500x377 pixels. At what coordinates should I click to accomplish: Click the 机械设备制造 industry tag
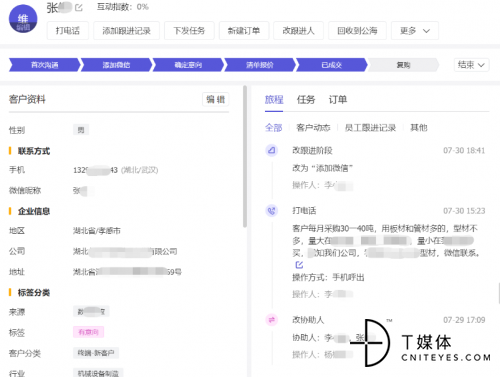98,373
